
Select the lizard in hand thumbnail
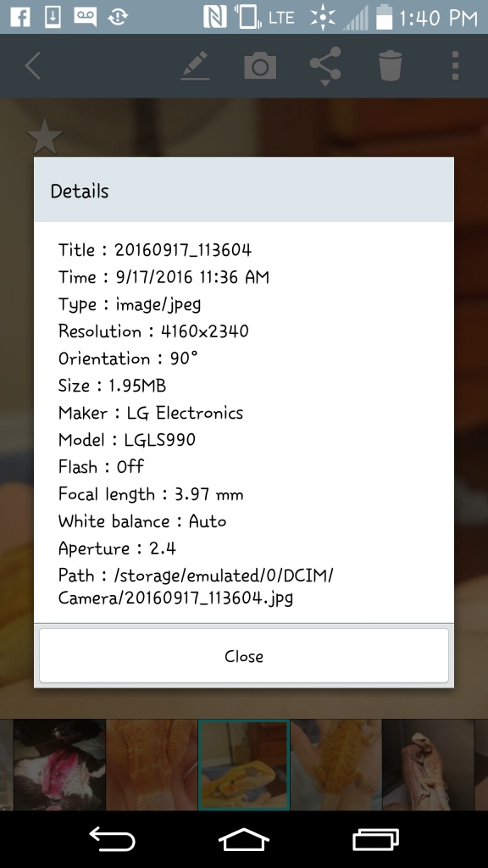pos(335,765)
